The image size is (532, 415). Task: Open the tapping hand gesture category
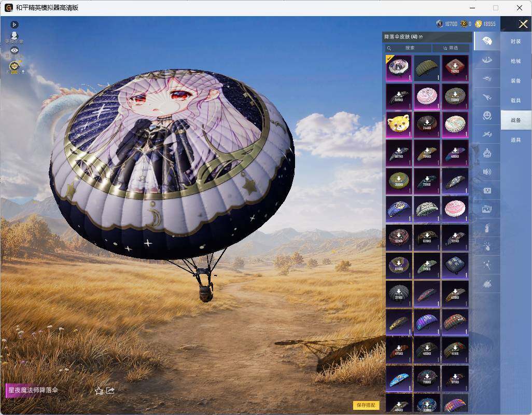tap(487, 246)
